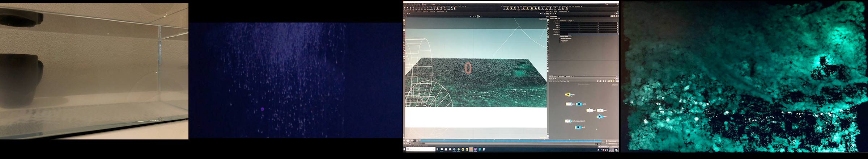Select the geo_to_copy node
The width and height of the screenshot is (868, 159).
(x=569, y=121)
